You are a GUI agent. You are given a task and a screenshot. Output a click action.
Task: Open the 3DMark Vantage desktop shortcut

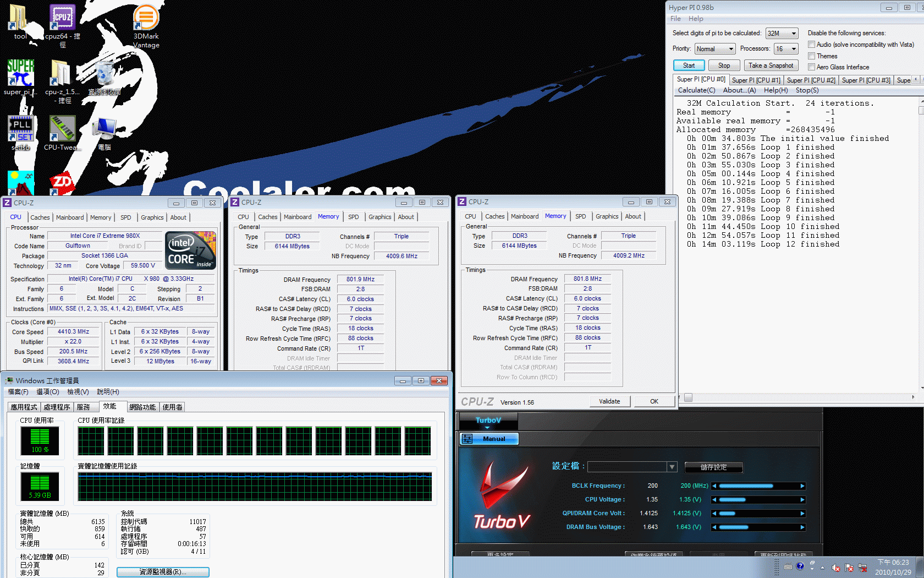(146, 26)
